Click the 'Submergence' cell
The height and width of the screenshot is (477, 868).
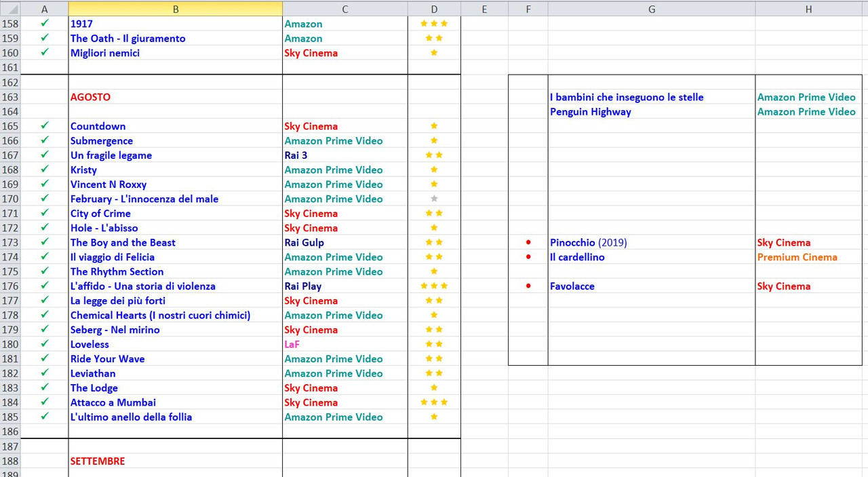[175, 140]
